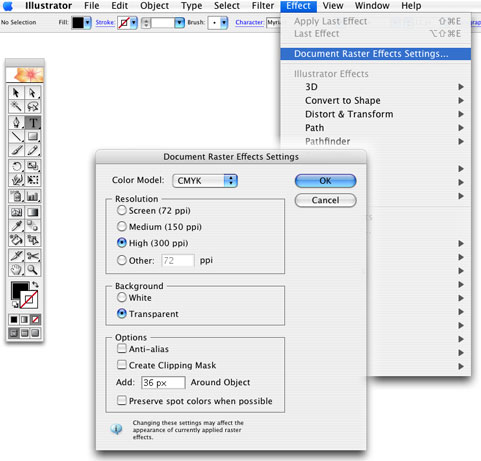Select the Eyedropper tool
This screenshot has height=461, width=481.
16,226
